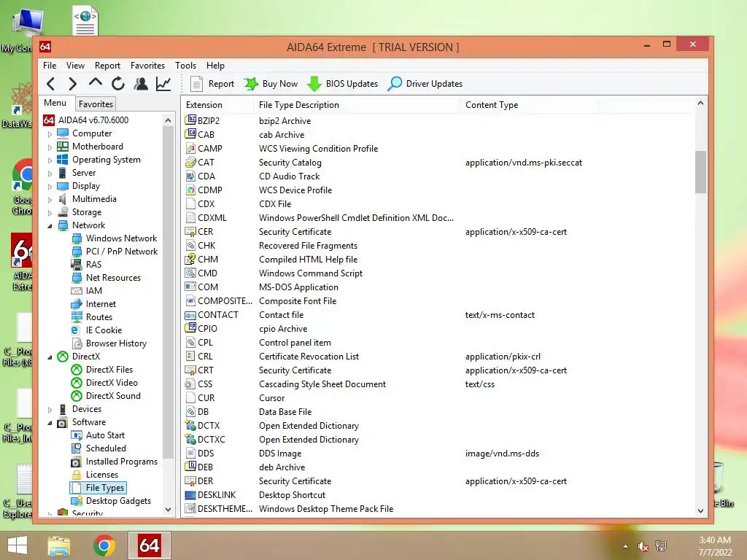This screenshot has width=747, height=560.
Task: Open Driver Updates
Action: tap(425, 84)
